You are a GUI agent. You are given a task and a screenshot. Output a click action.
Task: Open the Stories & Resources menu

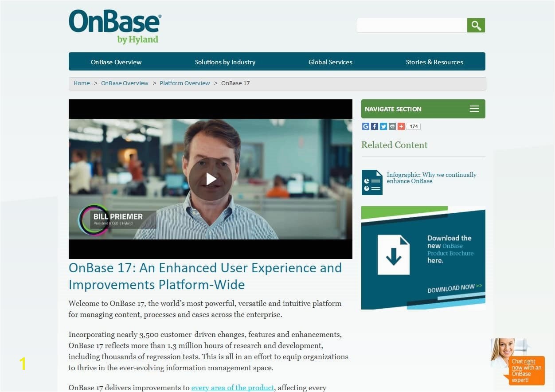coord(434,62)
